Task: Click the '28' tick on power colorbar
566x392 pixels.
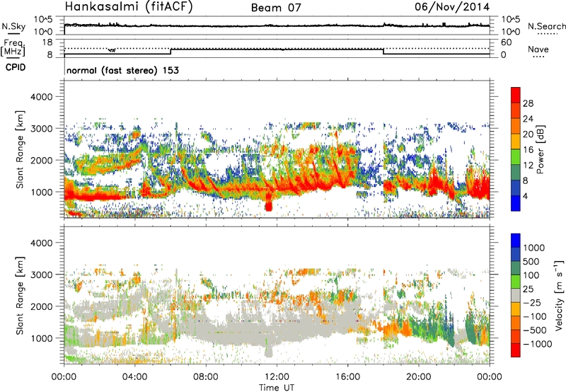Action: pyautogui.click(x=528, y=103)
